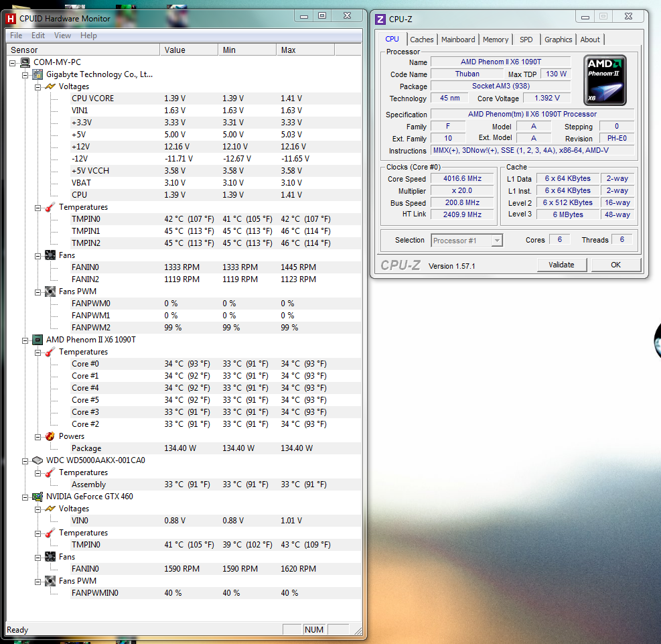Click the Core Speed 4016.6 MHz field
Image resolution: width=661 pixels, height=644 pixels.
click(x=462, y=179)
